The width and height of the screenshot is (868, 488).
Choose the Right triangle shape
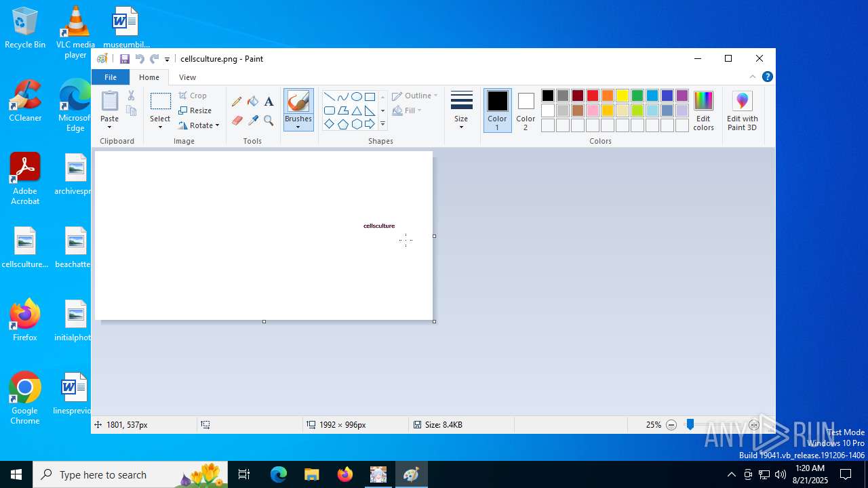pyautogui.click(x=370, y=110)
